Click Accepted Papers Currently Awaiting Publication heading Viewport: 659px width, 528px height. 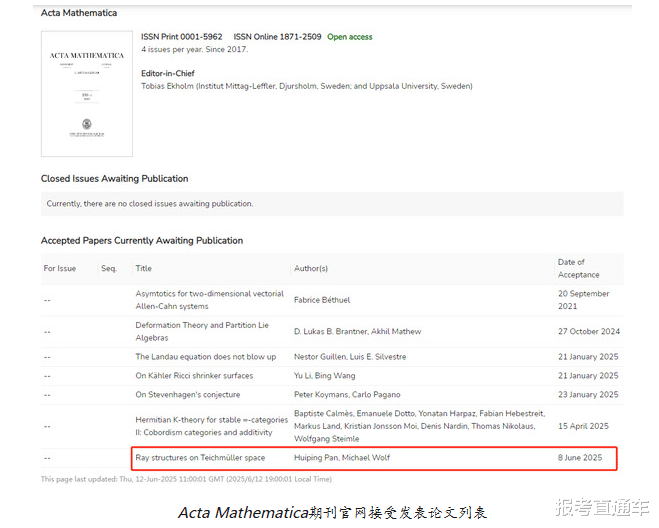point(142,241)
